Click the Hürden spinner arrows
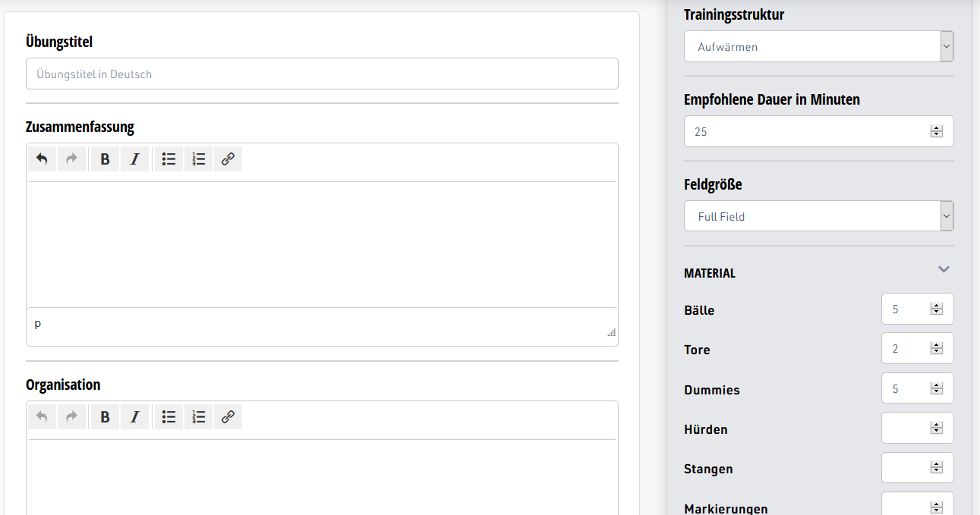 tap(937, 428)
